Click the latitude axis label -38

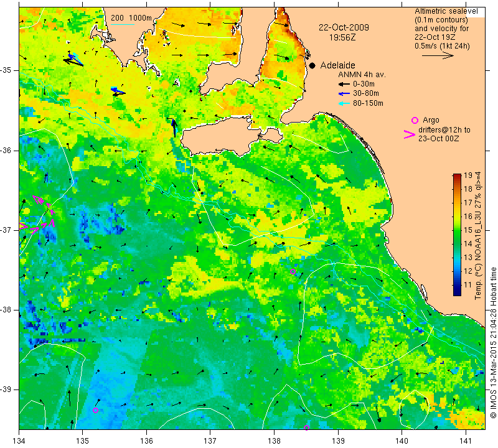[6, 310]
